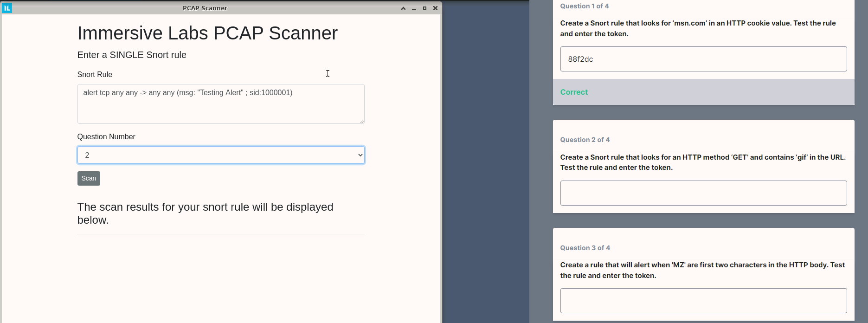Click the scan results placeholder heading
This screenshot has width=868, height=323.
click(205, 213)
